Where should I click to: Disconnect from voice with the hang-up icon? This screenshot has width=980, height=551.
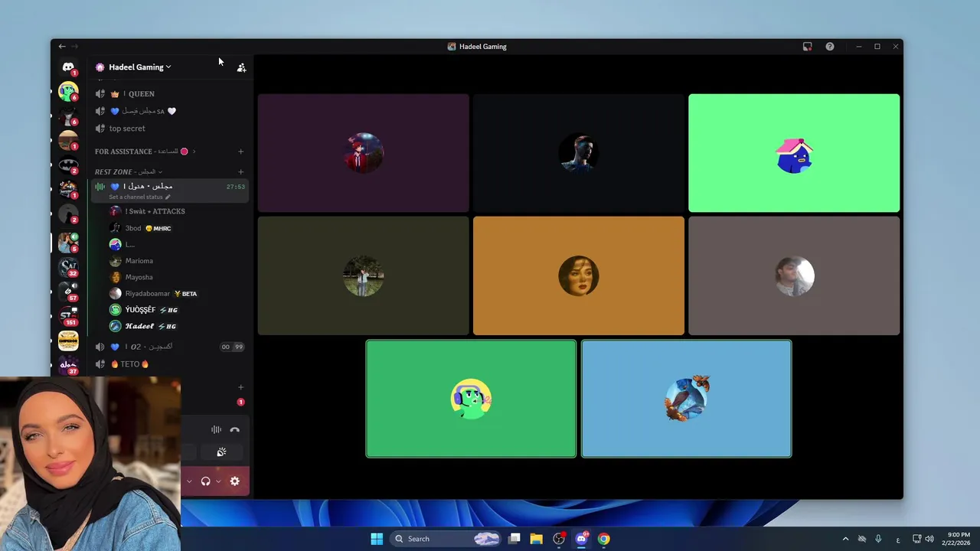click(235, 430)
